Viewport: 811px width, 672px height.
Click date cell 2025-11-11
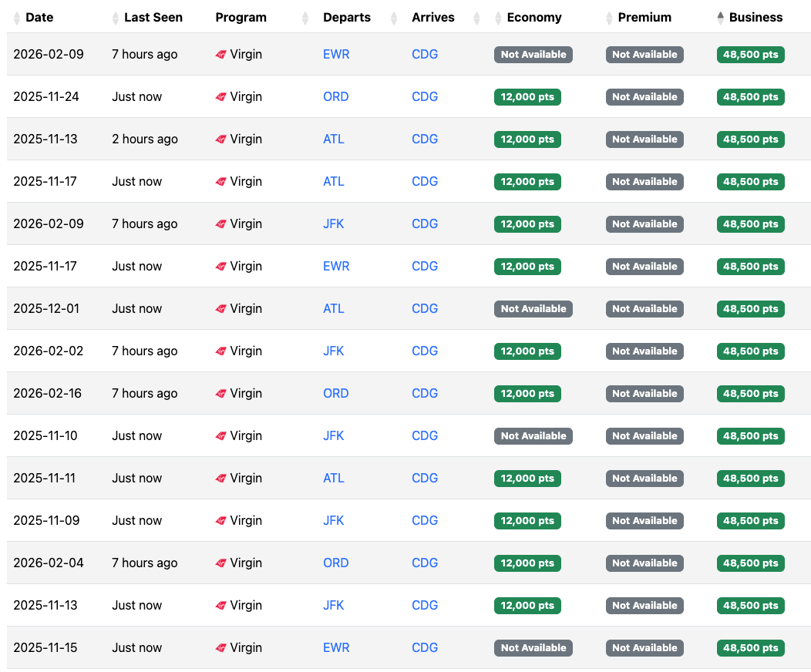point(44,478)
